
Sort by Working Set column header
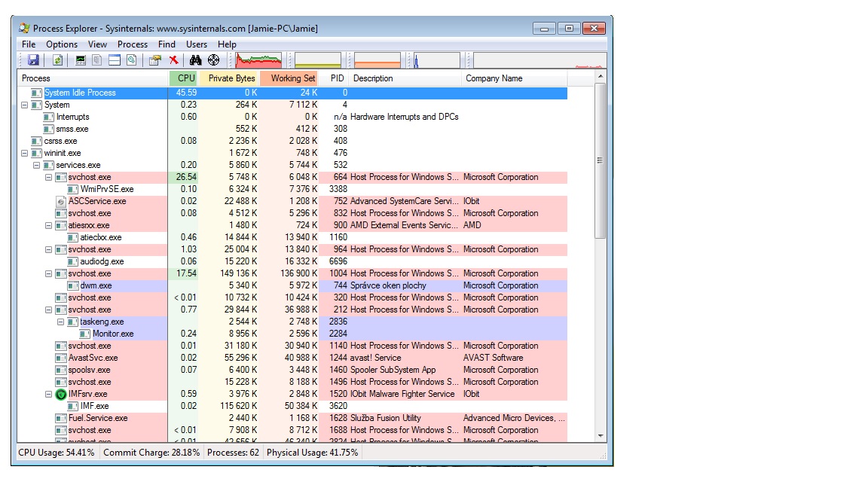click(x=289, y=78)
